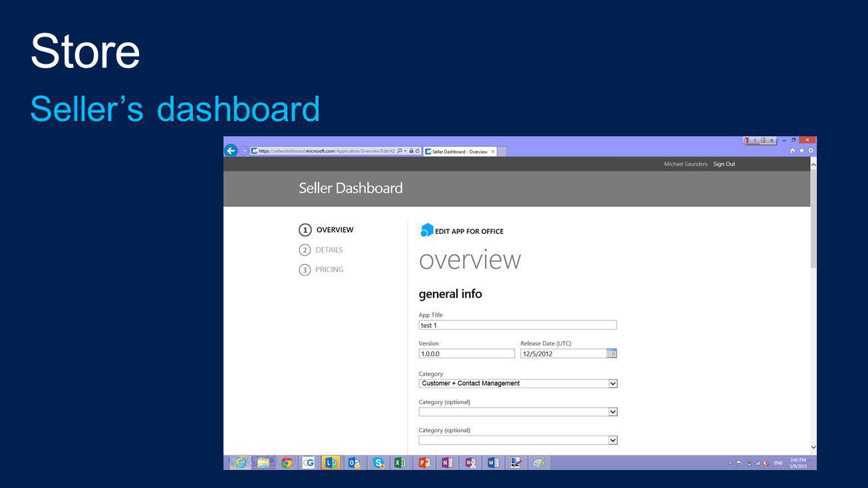Image resolution: width=868 pixels, height=488 pixels.
Task: Go to the Details step
Action: click(x=321, y=250)
